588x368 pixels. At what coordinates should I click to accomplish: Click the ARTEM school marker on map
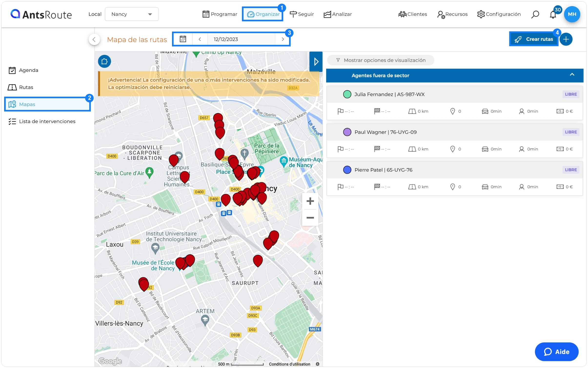tap(205, 320)
